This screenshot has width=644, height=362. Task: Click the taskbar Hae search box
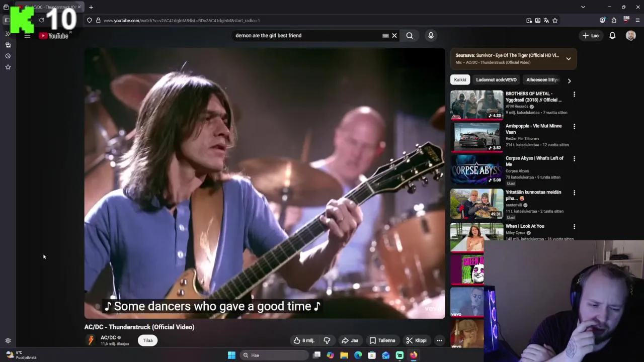(x=274, y=355)
